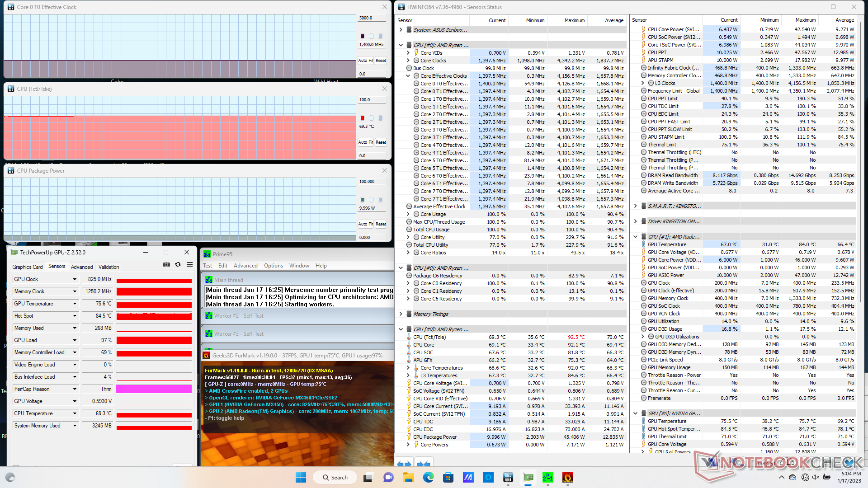The height and width of the screenshot is (488, 868).
Task: Click the red color swatch in CPU Tctl/Tdie graph
Action: pos(363,118)
